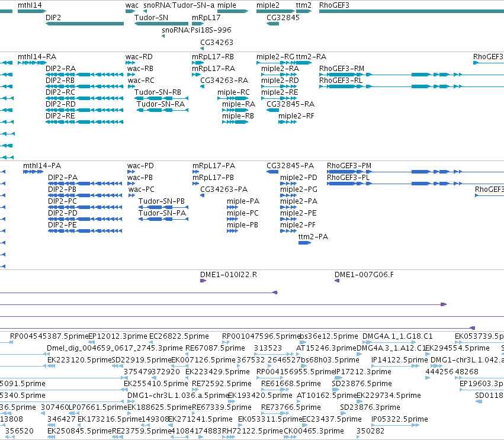Select the miple2-PG protein label
The height and width of the screenshot is (440, 504).
(x=298, y=190)
